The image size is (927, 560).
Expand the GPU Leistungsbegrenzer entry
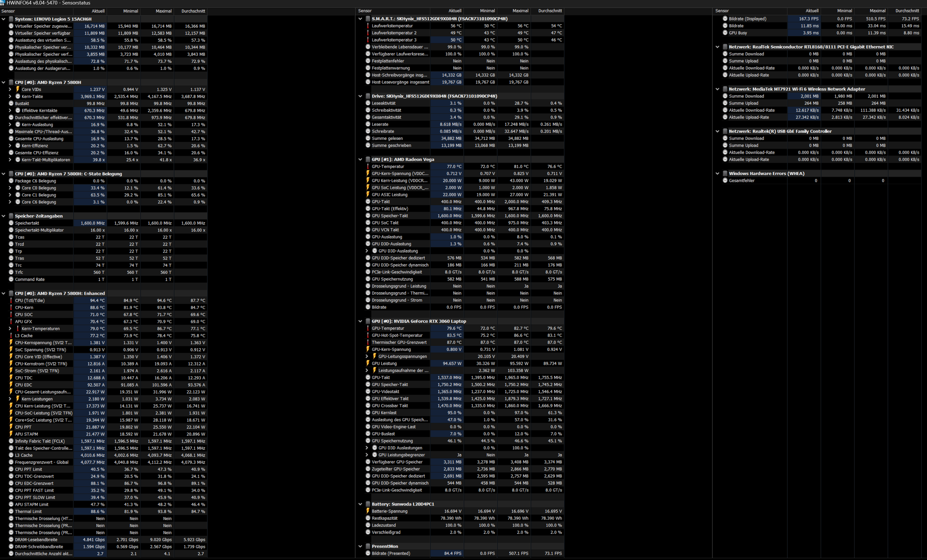(367, 455)
